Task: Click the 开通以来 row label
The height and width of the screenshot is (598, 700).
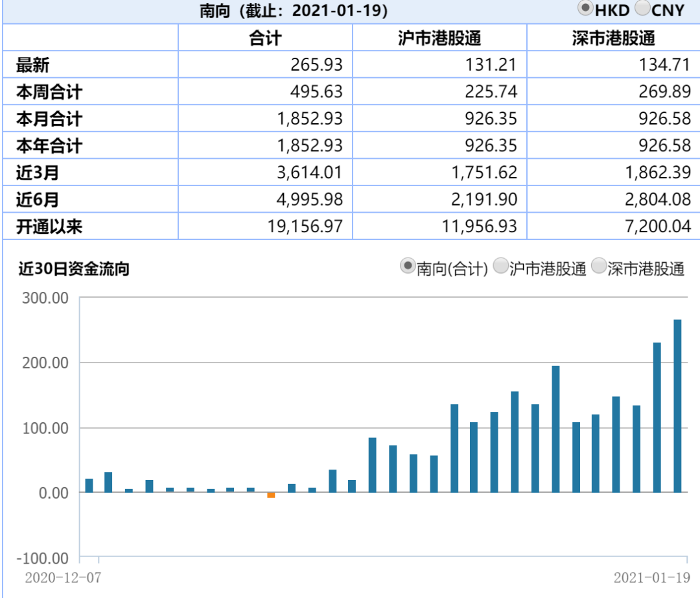Action: (x=49, y=226)
